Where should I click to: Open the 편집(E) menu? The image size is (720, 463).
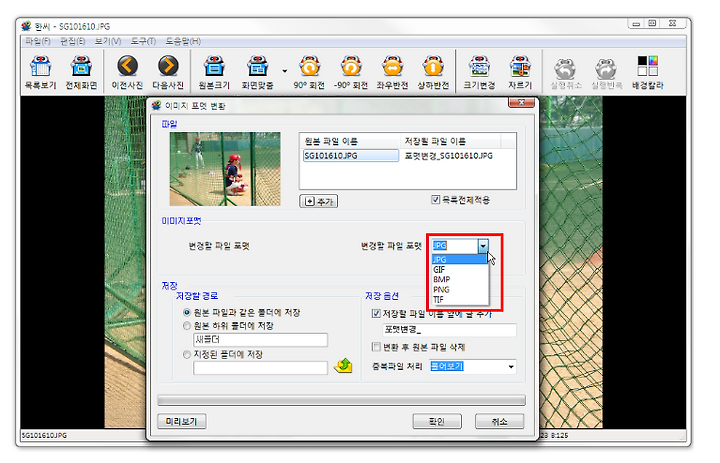(x=73, y=41)
